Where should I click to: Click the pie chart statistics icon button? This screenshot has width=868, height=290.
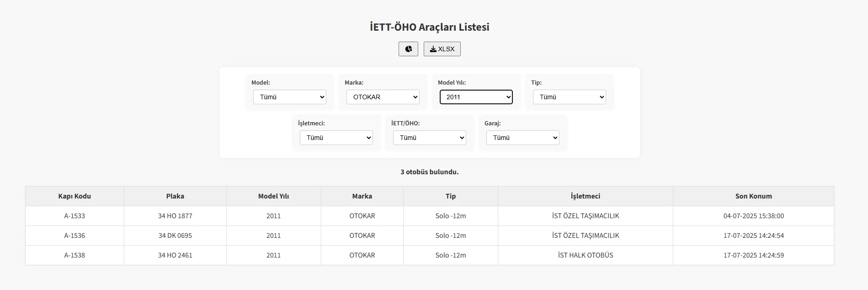tap(408, 49)
